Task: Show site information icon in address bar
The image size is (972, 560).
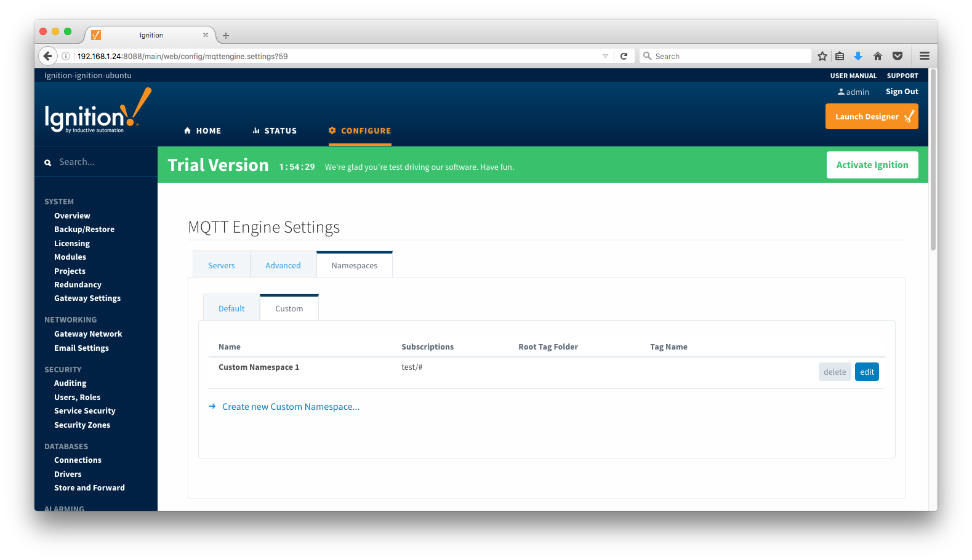Action: coord(66,56)
